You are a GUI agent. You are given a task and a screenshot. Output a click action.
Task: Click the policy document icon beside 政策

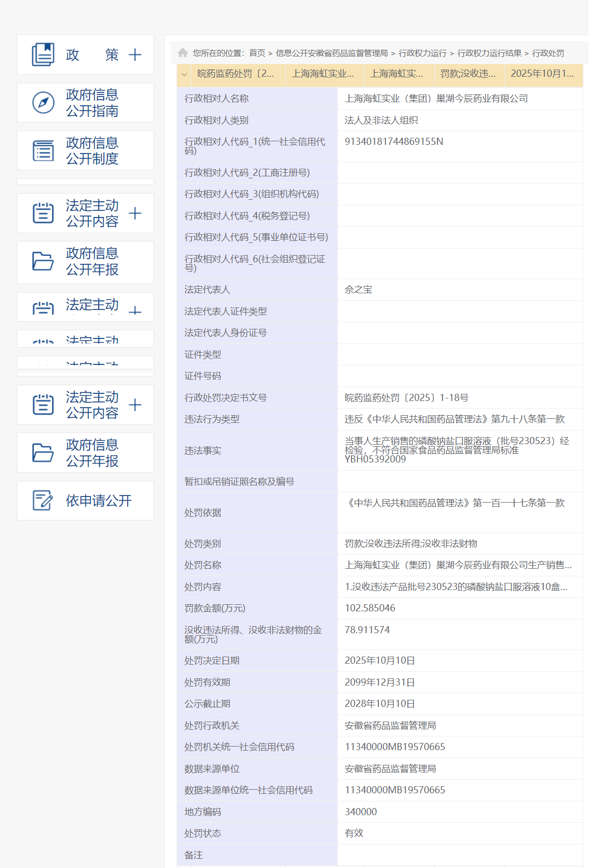tap(43, 54)
